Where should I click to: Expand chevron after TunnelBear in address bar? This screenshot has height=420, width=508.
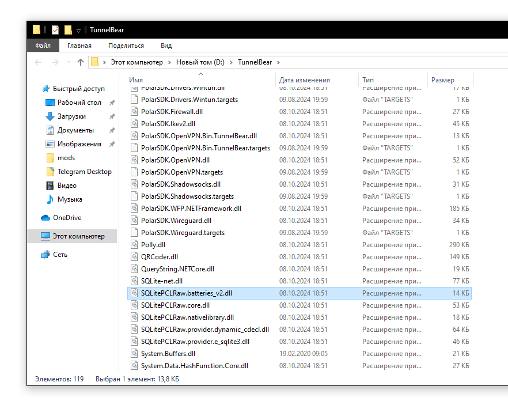coord(278,62)
